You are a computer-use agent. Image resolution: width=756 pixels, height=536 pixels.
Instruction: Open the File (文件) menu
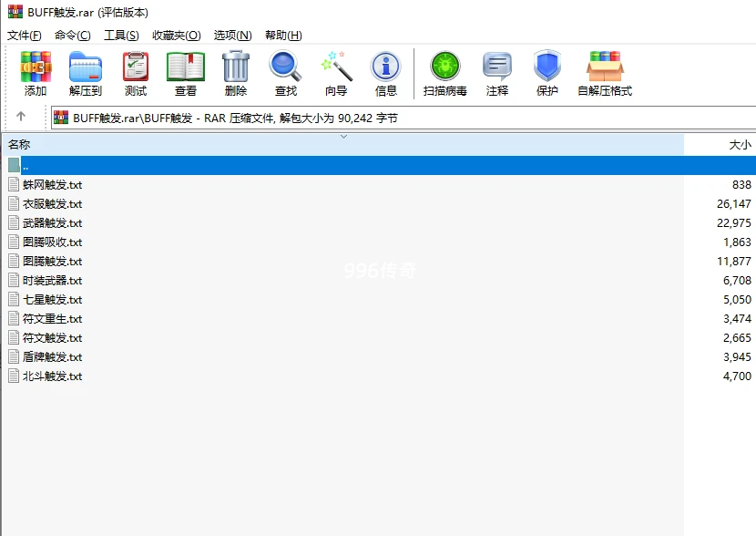pos(24,36)
